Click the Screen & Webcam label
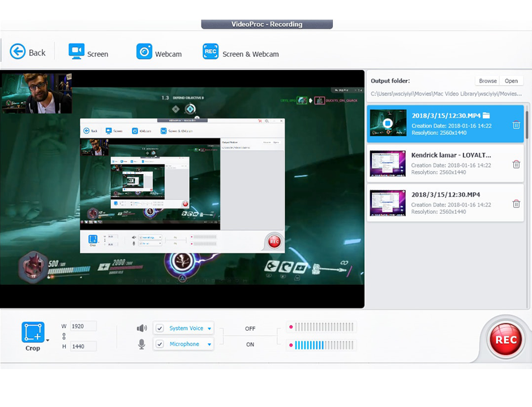 click(250, 54)
